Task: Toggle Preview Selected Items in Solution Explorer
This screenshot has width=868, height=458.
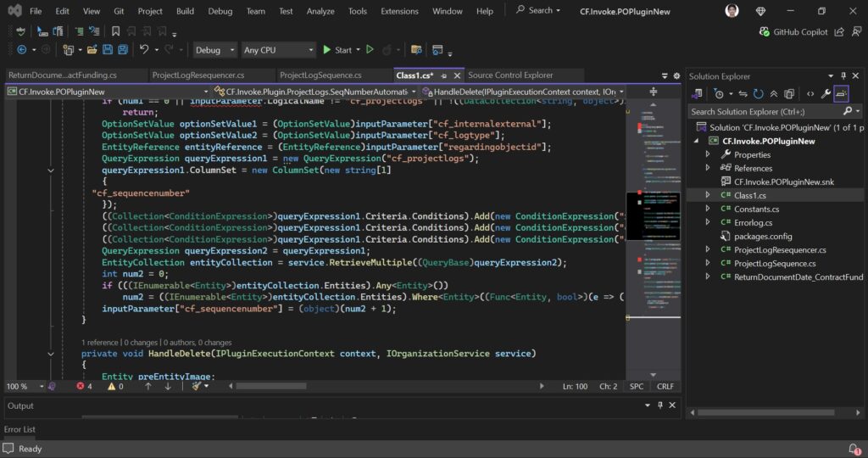Action: [842, 93]
